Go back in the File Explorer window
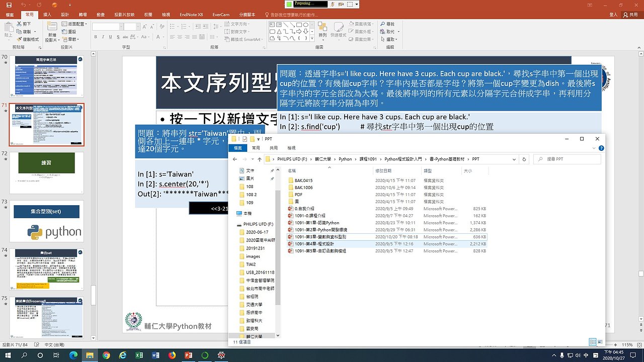The width and height of the screenshot is (644, 362). [235, 159]
